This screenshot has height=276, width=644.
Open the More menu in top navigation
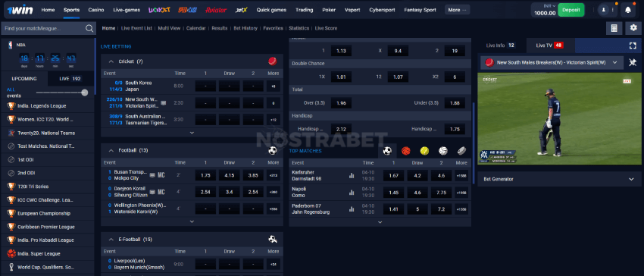(457, 10)
